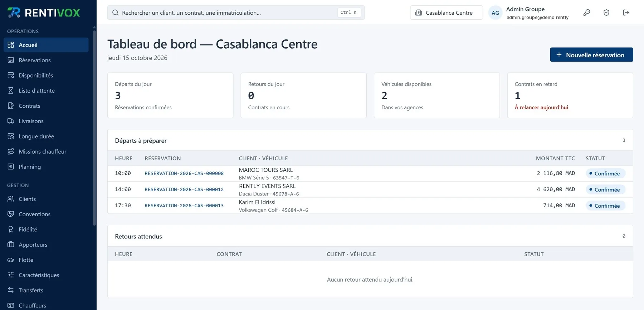Open the Contrats en retard card

click(570, 95)
